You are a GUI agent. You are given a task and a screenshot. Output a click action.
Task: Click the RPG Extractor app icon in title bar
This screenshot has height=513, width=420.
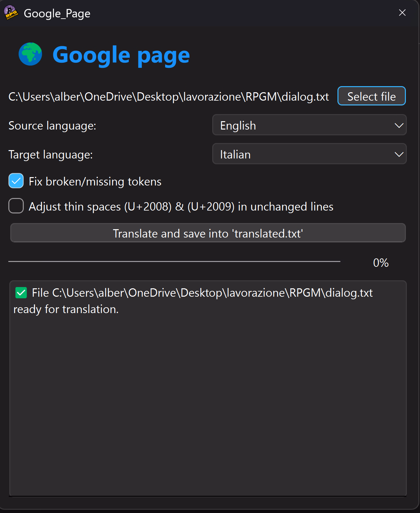coord(11,13)
